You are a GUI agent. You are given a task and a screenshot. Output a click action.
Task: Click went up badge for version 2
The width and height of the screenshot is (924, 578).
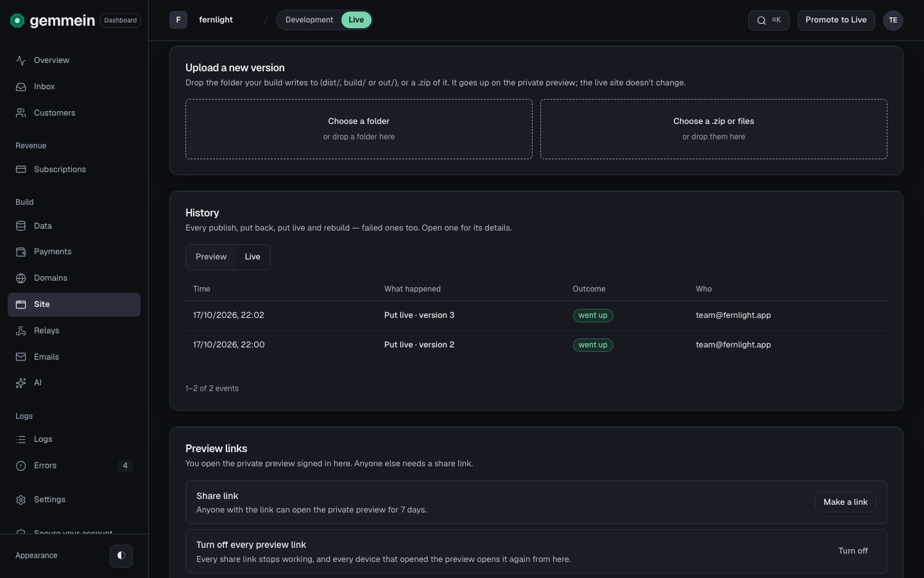[x=593, y=345]
